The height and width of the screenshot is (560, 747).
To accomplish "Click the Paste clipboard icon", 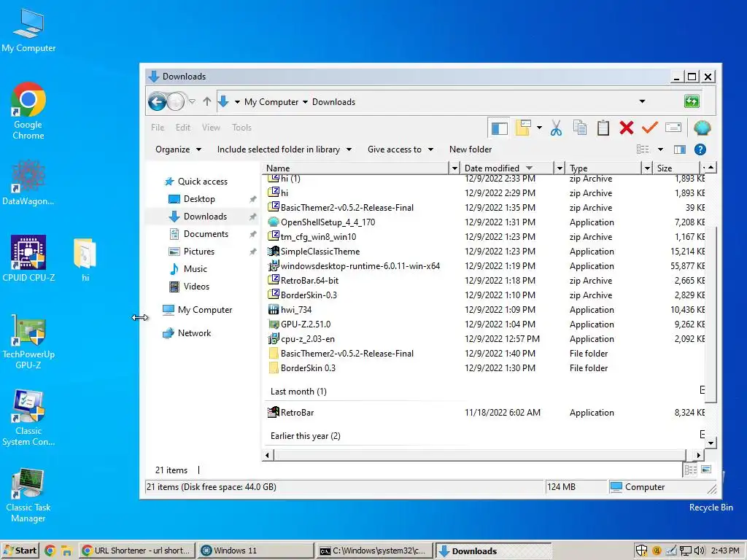I will (603, 128).
